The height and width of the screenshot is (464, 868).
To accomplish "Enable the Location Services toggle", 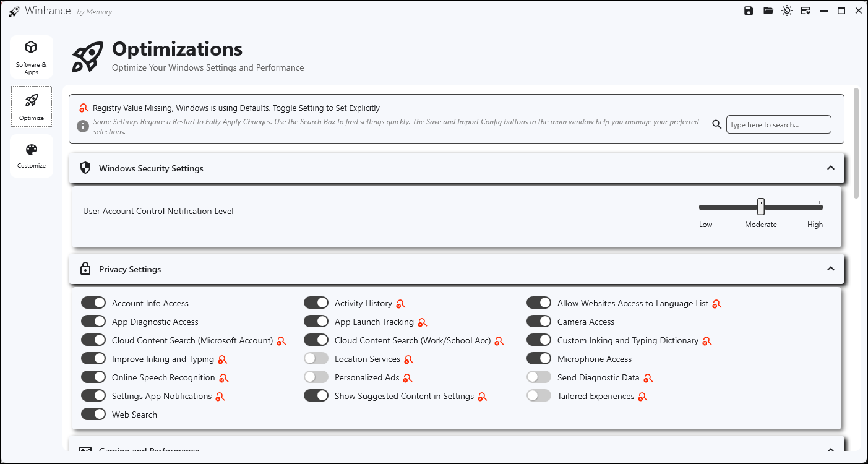I will [316, 359].
